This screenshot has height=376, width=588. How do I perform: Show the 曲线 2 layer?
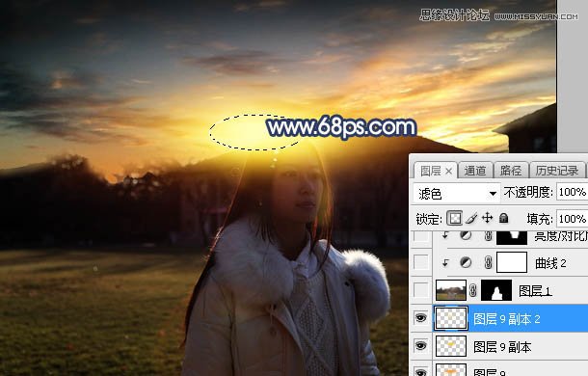(x=420, y=262)
